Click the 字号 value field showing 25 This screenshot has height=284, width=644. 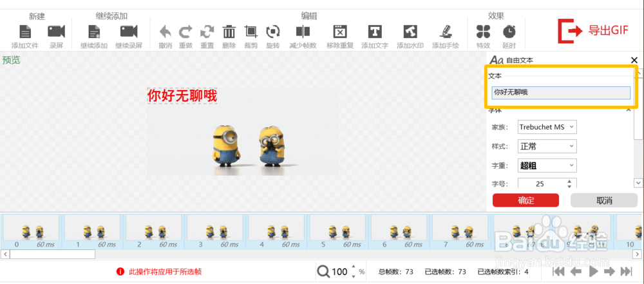(540, 184)
